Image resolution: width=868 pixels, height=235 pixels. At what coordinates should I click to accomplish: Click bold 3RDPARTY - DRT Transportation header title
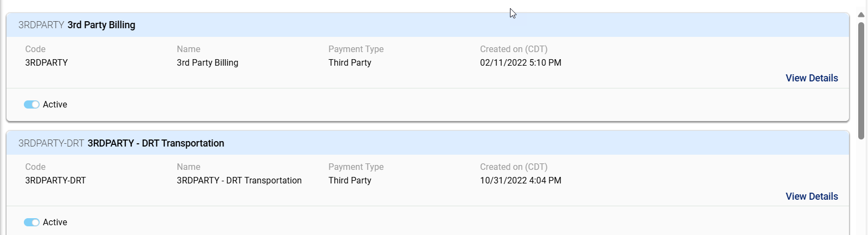click(x=156, y=143)
